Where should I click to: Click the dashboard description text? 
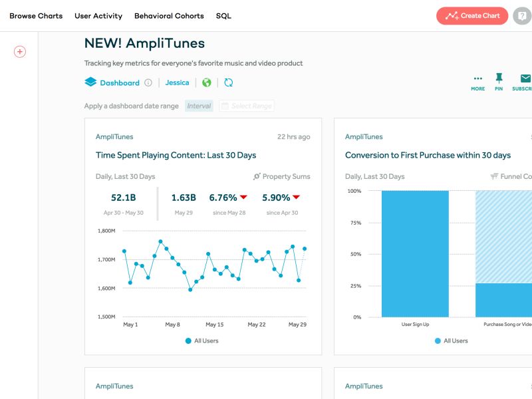(x=194, y=63)
